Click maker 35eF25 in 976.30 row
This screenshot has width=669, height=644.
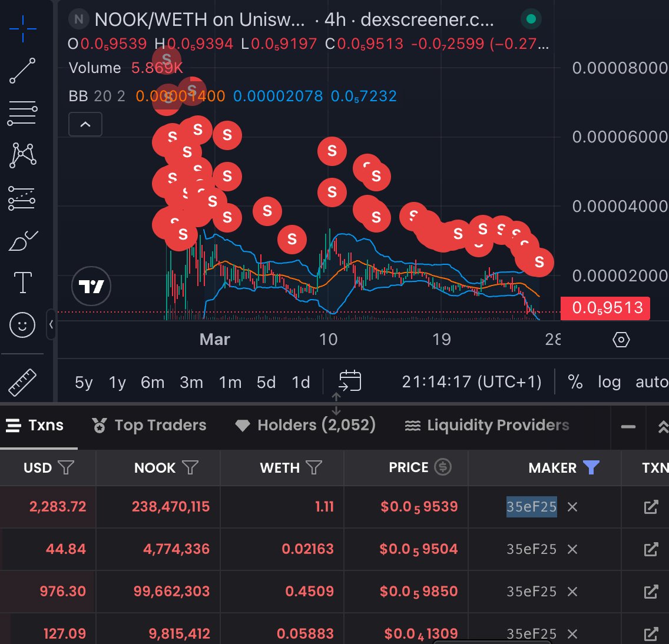[x=532, y=592]
